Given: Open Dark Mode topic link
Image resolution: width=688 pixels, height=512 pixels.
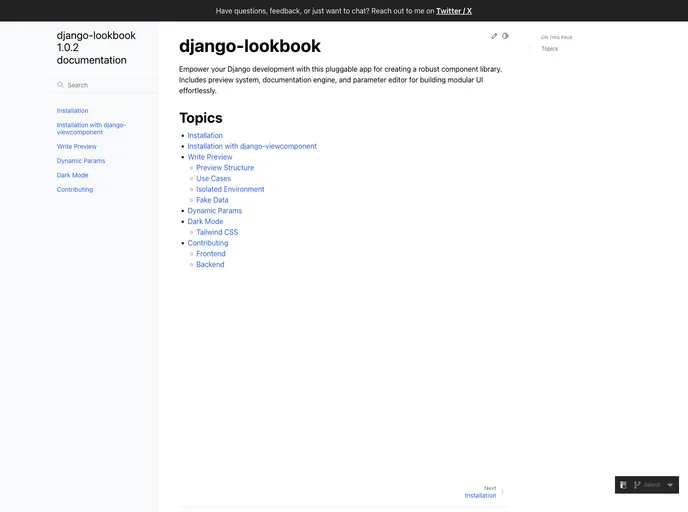Looking at the screenshot, I should [205, 222].
